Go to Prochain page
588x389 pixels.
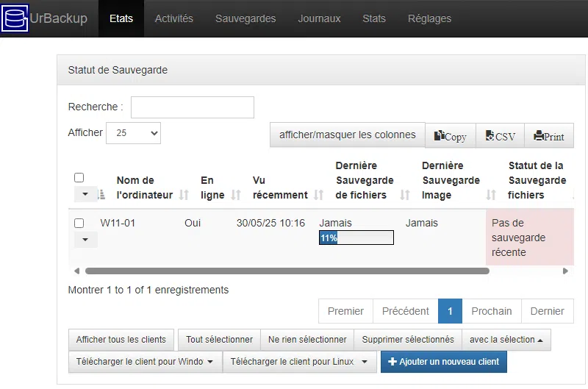coord(492,311)
